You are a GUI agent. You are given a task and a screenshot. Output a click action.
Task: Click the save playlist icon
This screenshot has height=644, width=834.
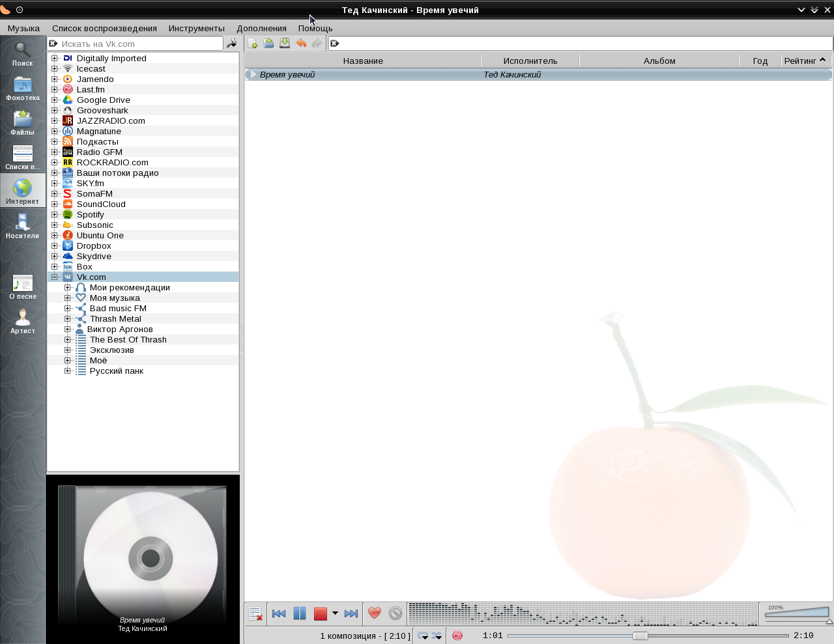coord(285,44)
